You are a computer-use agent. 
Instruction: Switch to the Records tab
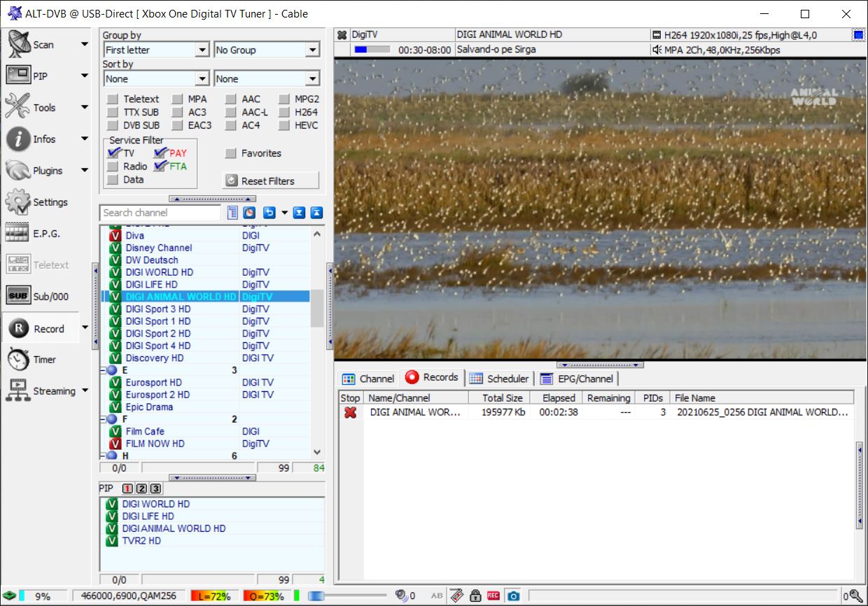(x=432, y=377)
